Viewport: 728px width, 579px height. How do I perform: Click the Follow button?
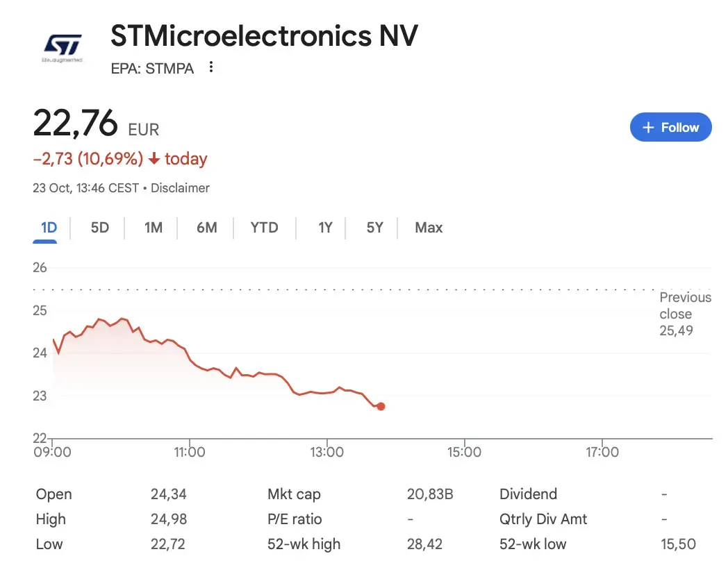(670, 127)
